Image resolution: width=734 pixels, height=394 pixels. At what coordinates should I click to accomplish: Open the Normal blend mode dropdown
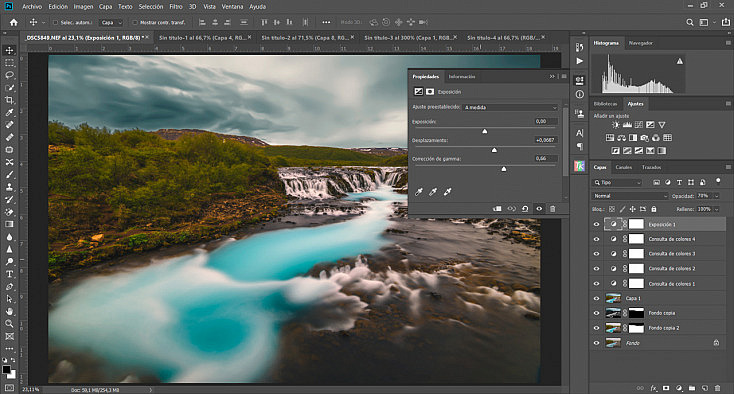point(630,196)
